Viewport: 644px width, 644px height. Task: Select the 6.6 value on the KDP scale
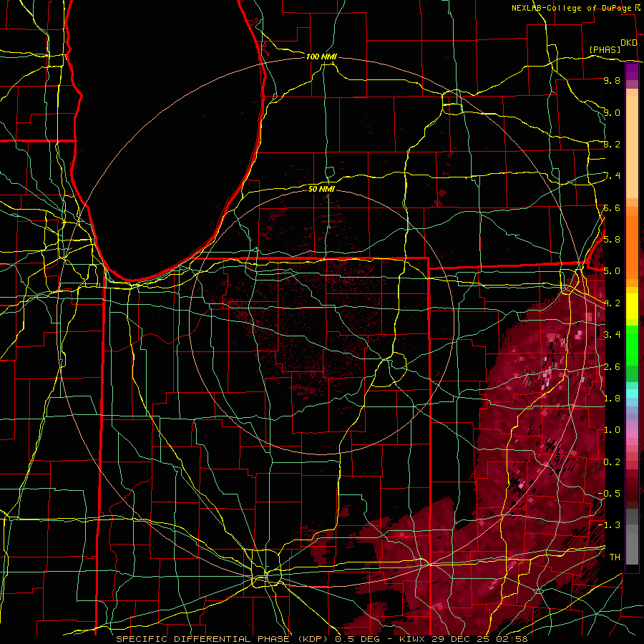tap(612, 208)
